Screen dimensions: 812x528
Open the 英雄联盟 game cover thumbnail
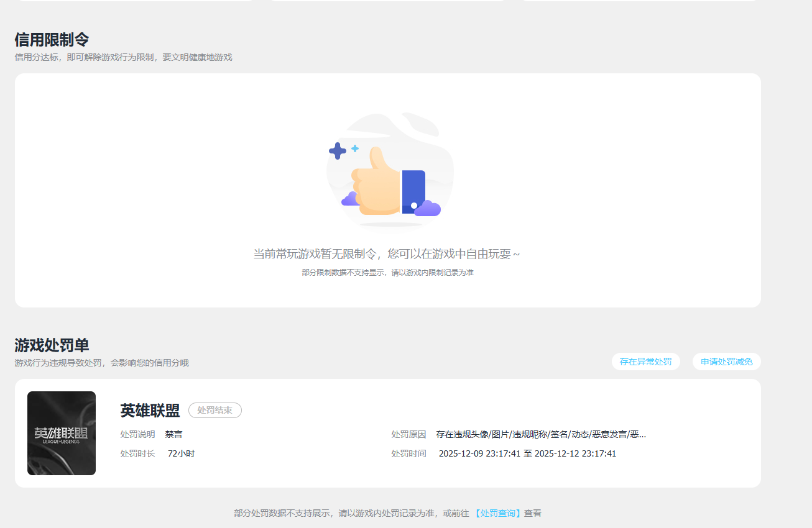coord(62,433)
